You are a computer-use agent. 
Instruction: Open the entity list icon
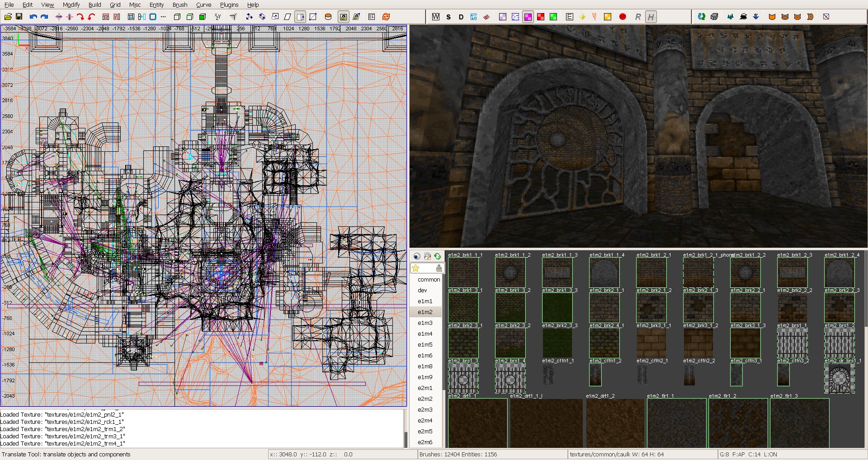click(372, 17)
